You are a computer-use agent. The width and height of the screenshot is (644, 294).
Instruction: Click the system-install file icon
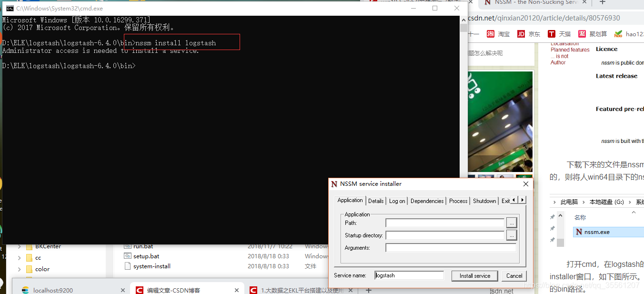pos(127,266)
